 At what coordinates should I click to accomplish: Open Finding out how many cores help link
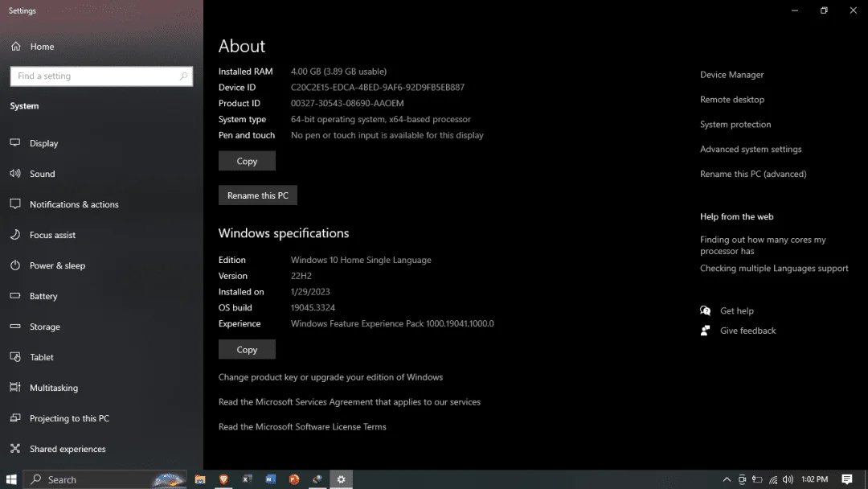(x=763, y=245)
